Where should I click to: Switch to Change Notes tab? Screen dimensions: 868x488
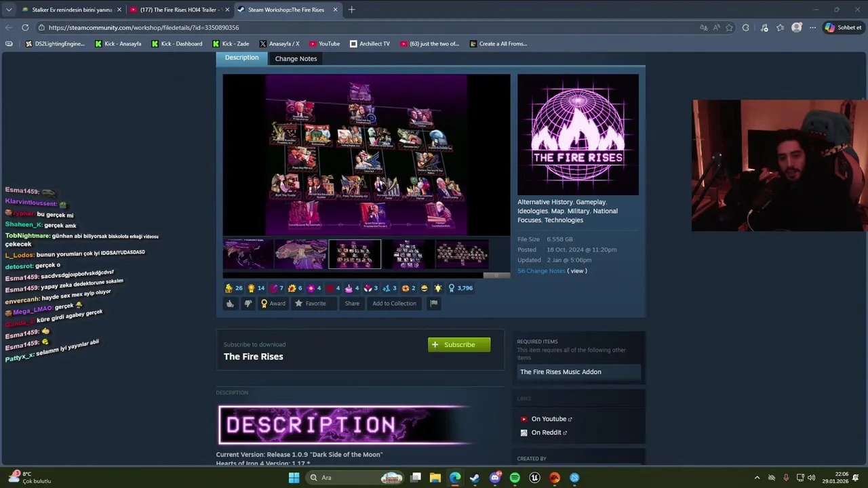coord(296,58)
